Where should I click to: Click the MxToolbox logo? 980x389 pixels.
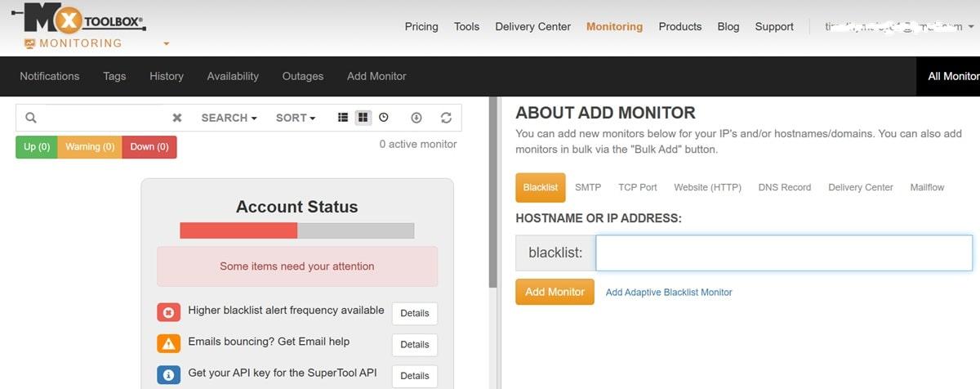click(x=80, y=18)
